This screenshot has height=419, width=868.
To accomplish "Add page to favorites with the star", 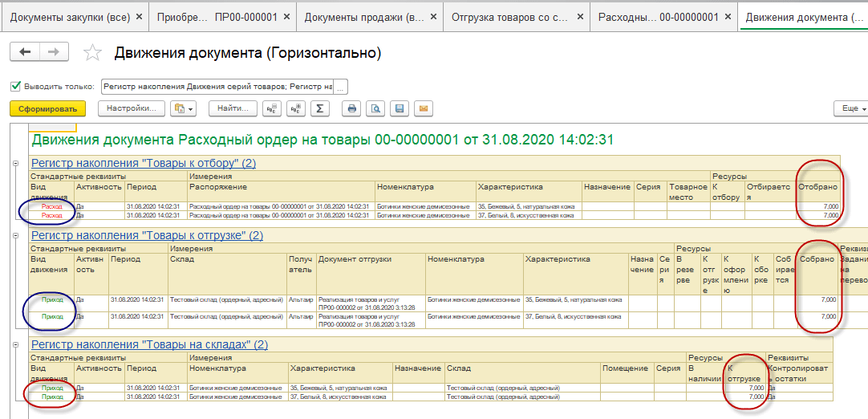I will pos(92,53).
